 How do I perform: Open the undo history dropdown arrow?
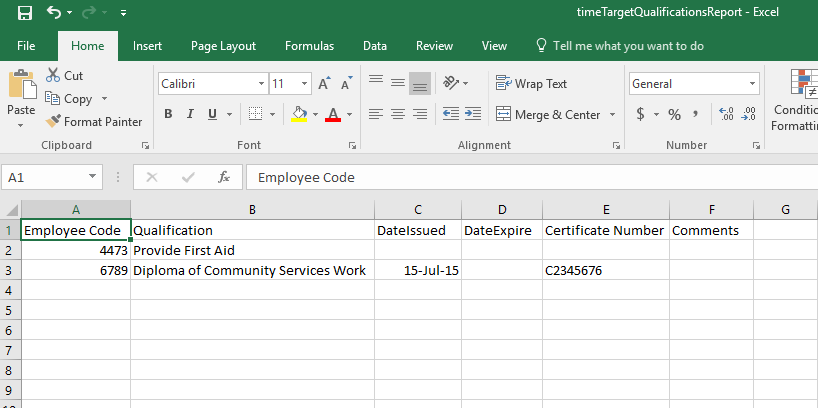pyautogui.click(x=70, y=13)
